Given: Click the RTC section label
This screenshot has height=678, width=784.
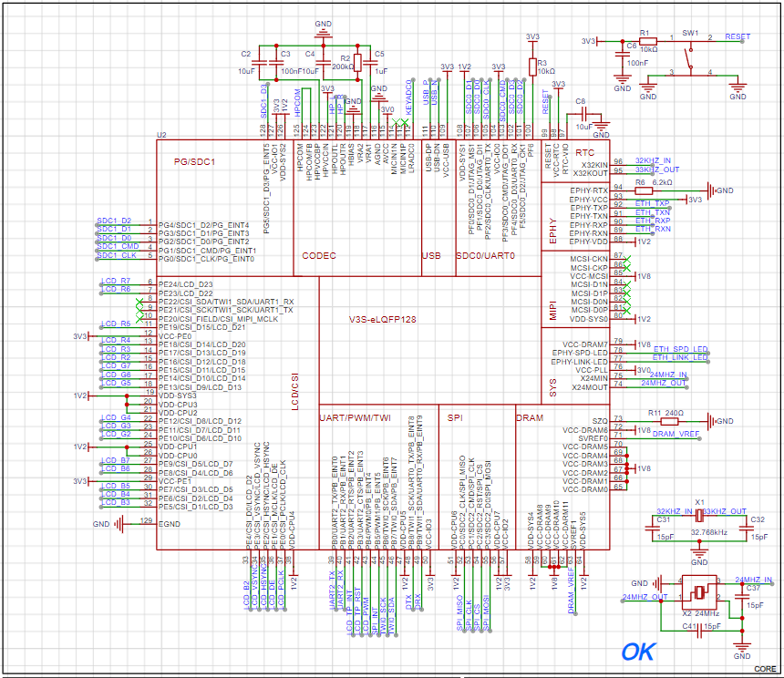Looking at the screenshot, I should click(584, 153).
